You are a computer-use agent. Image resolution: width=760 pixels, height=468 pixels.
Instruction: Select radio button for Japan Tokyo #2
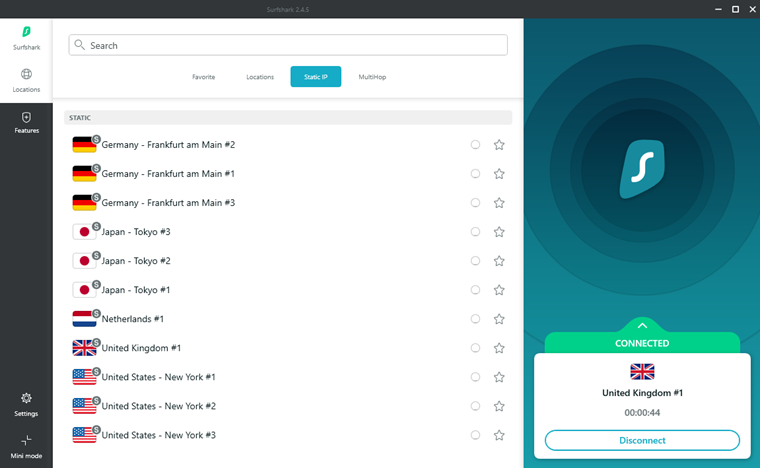(475, 261)
